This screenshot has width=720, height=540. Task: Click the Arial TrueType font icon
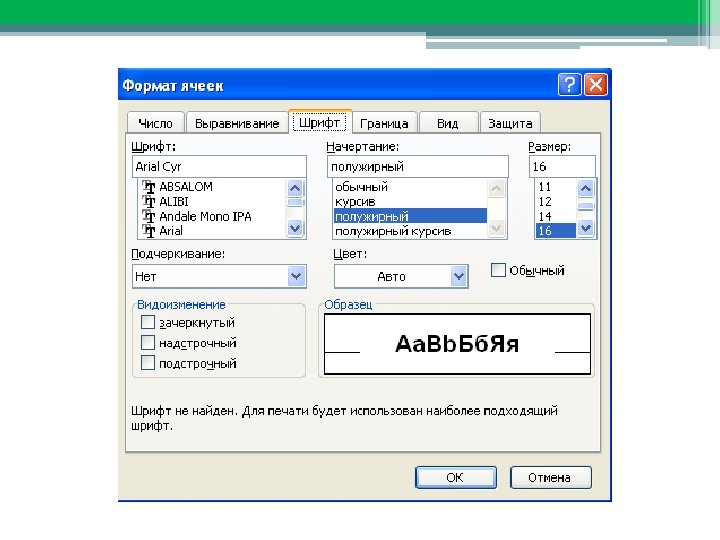148,231
